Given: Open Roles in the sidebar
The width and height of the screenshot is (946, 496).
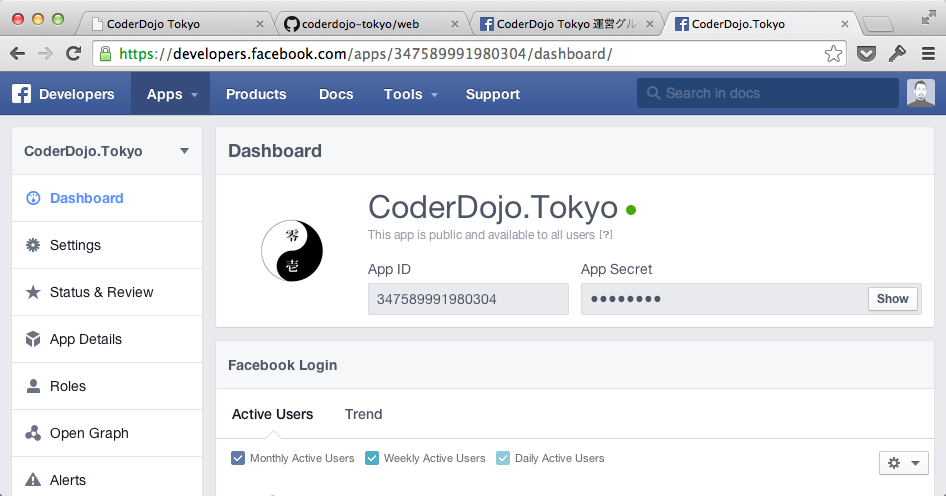Looking at the screenshot, I should click(107, 386).
